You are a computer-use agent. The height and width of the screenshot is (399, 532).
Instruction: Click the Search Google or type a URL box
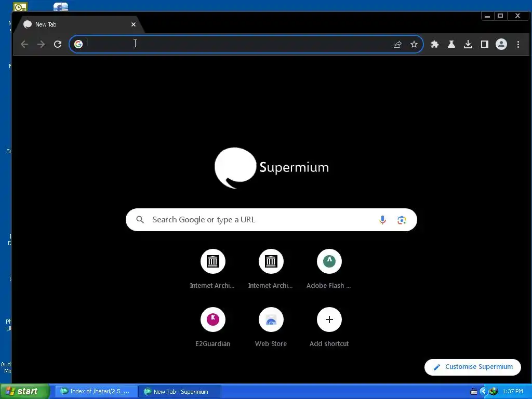pyautogui.click(x=271, y=220)
